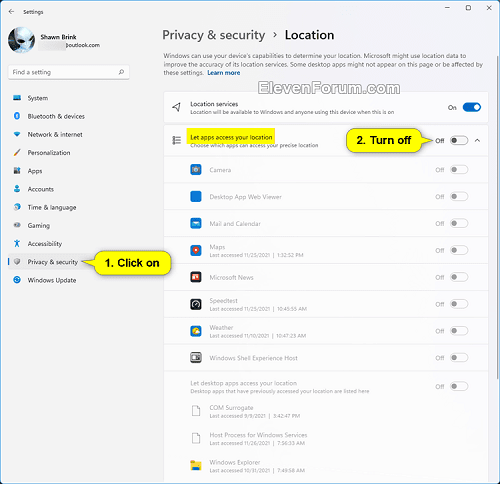The height and width of the screenshot is (484, 500).
Task: Click the Shawn Brink account name
Action: (58, 37)
